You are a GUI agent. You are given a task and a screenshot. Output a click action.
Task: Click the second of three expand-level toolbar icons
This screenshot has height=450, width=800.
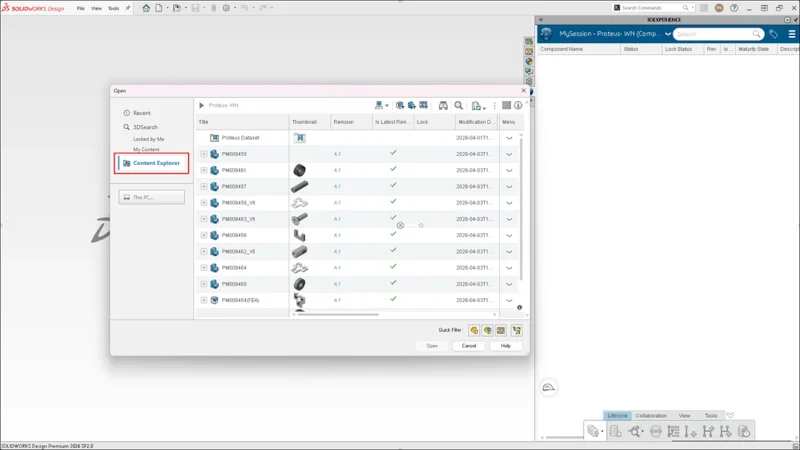point(411,106)
